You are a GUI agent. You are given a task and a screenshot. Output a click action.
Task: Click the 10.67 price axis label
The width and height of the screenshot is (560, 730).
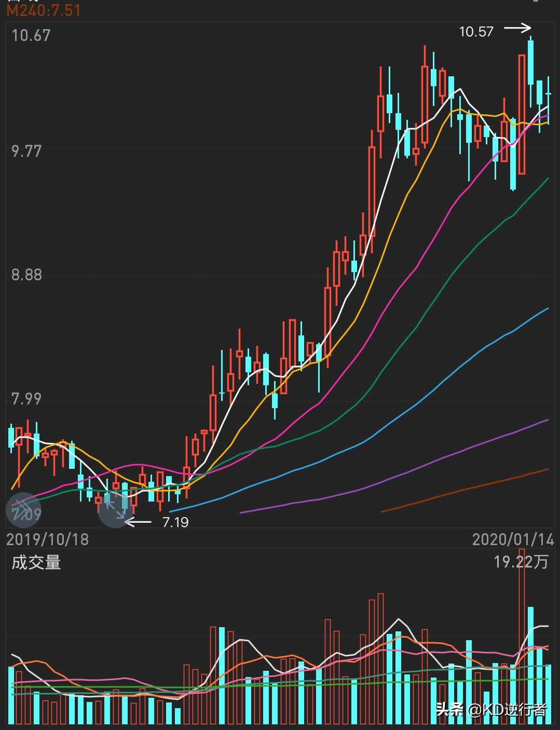point(31,35)
